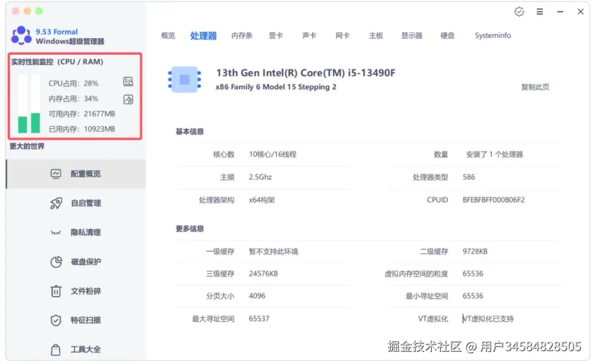Click the 复制此页 link
Image resolution: width=592 pixels, height=364 pixels.
[x=535, y=87]
